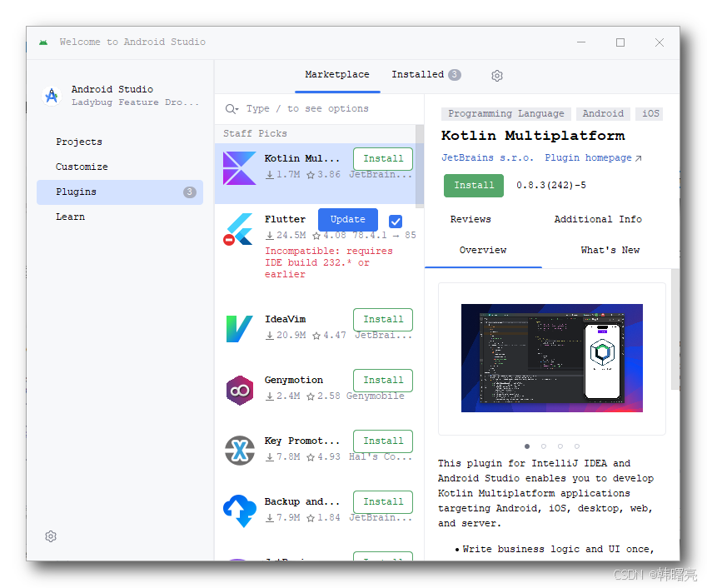
Task: Open the JetBrains s.r.o. vendor link
Action: (487, 157)
